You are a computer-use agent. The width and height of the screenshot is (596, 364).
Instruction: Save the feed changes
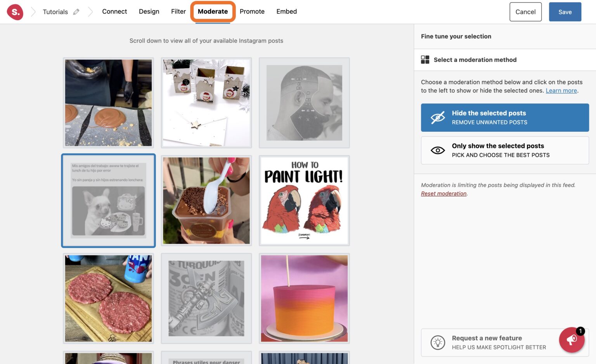[565, 12]
